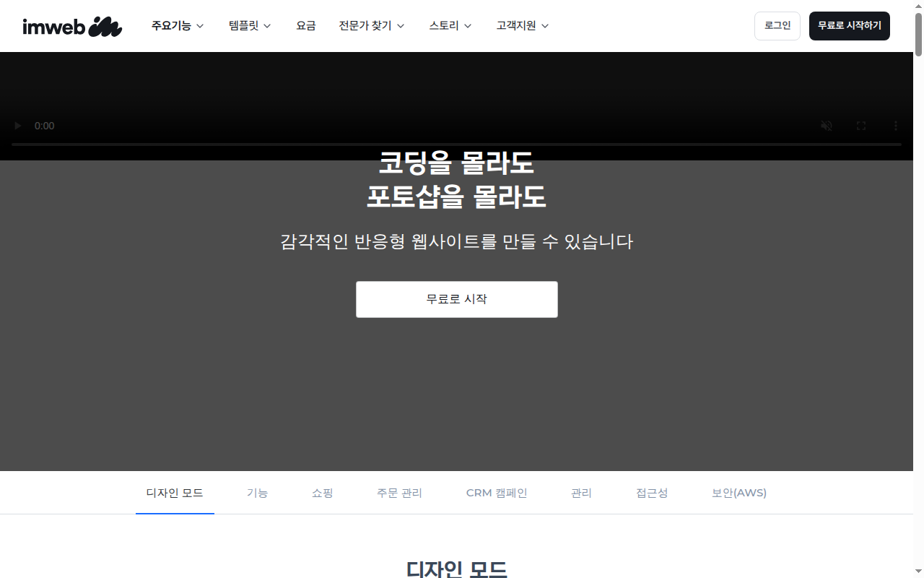Expand the 고객지원 dropdown menu
Viewport: 924px width, 578px height.
[x=523, y=26]
